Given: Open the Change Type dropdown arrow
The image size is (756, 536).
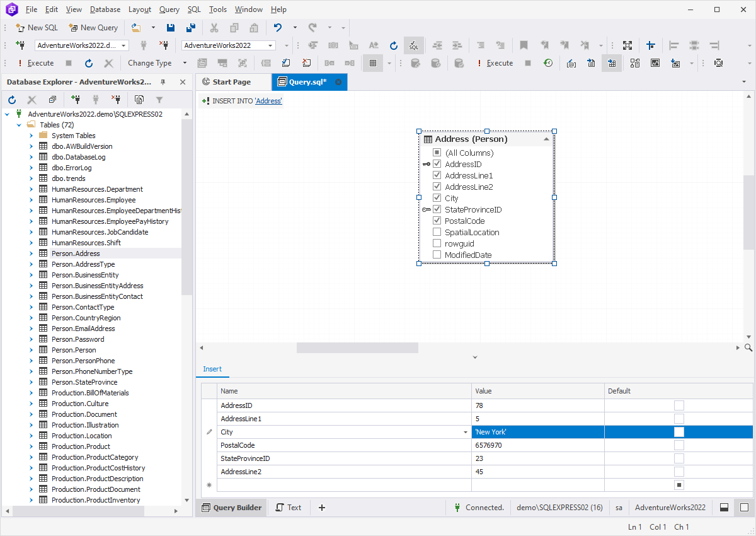Looking at the screenshot, I should coord(185,63).
